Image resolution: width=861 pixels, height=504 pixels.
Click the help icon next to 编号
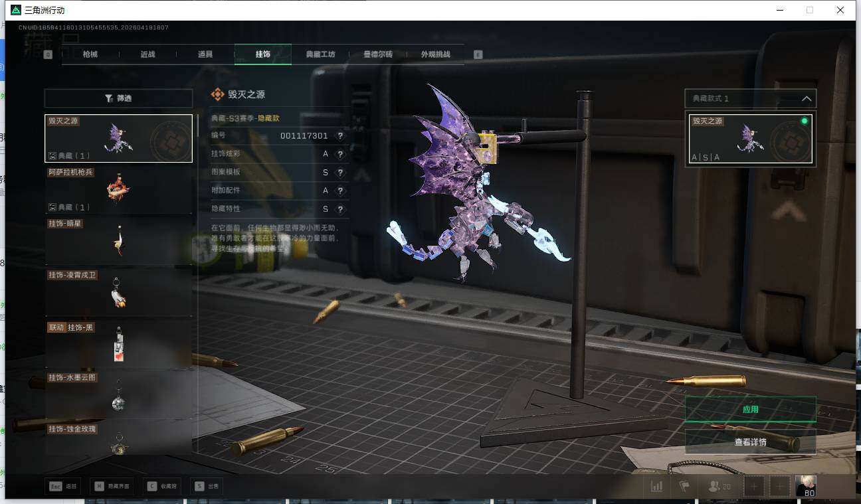click(x=340, y=136)
